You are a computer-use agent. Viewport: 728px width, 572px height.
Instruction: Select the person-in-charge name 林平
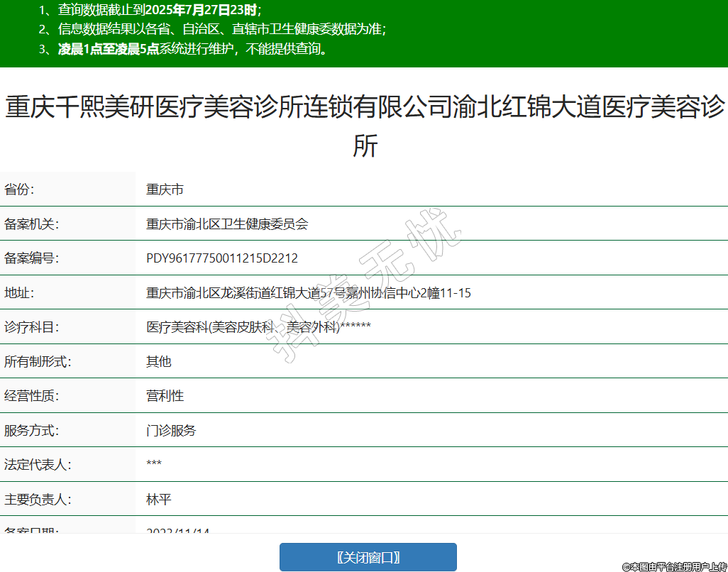pyautogui.click(x=158, y=500)
